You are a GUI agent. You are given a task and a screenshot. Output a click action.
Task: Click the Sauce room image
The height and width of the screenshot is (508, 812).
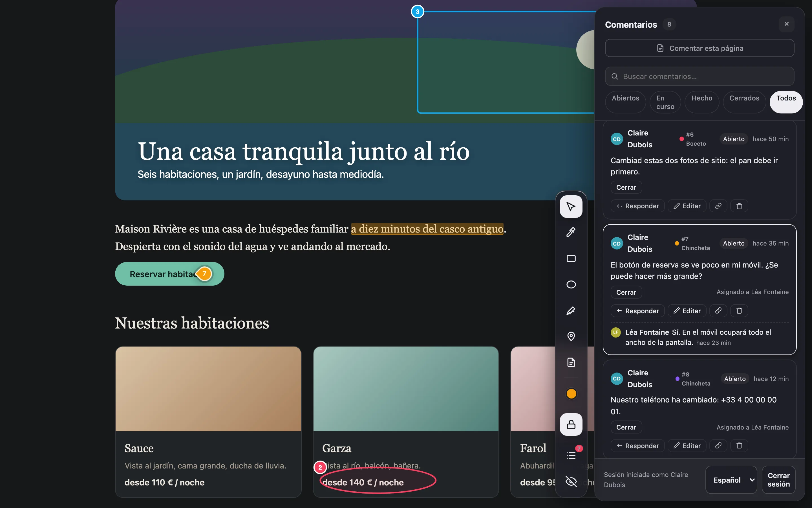(x=208, y=389)
